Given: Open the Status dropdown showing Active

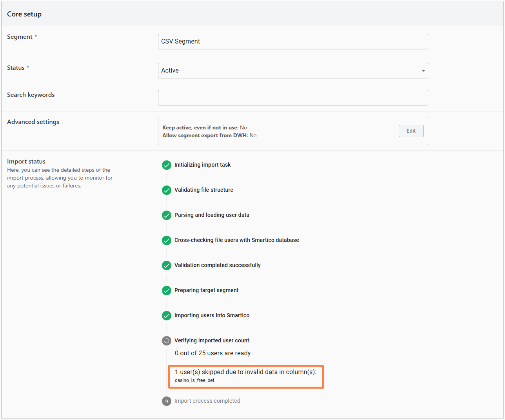Looking at the screenshot, I should (x=292, y=71).
